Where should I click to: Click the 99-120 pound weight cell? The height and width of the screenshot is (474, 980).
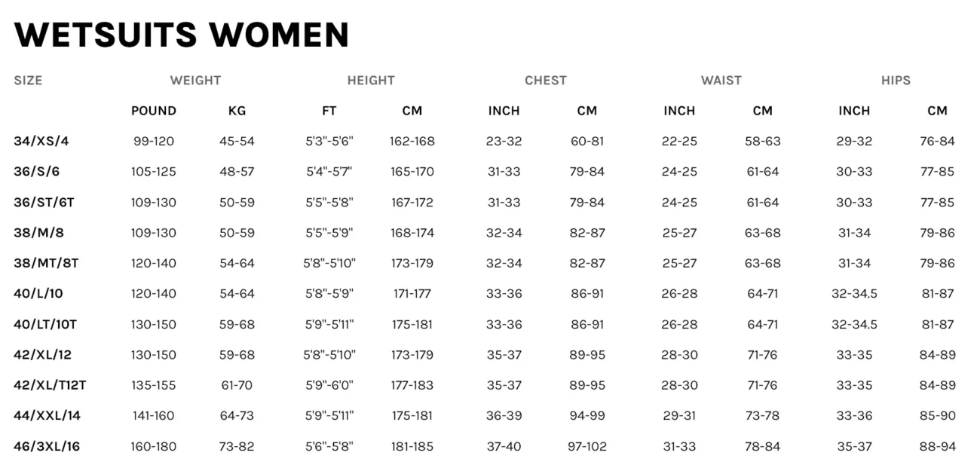[154, 141]
